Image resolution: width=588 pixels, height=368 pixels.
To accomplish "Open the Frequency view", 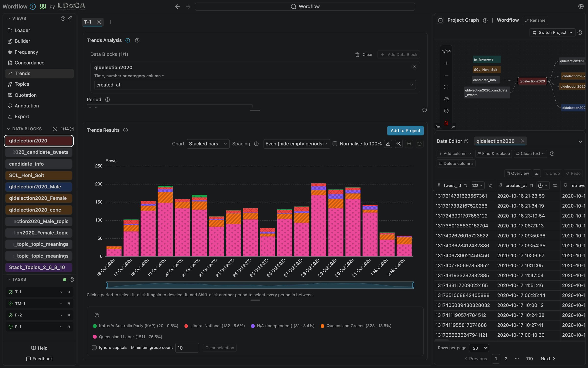I will point(39,52).
